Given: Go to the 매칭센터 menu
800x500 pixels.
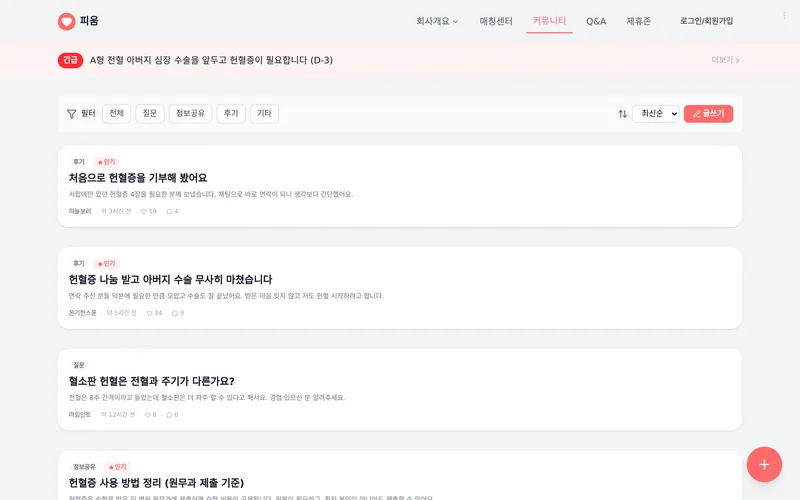Looking at the screenshot, I should pos(496,21).
